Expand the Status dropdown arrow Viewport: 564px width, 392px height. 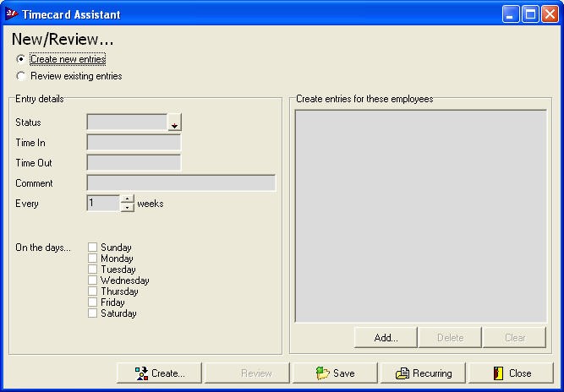[174, 123]
